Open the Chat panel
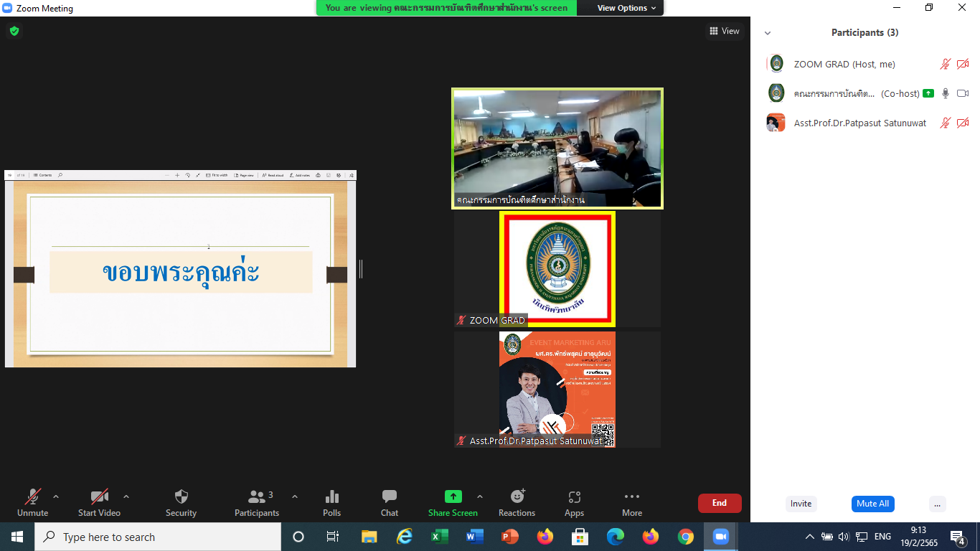This screenshot has width=980, height=551. [390, 502]
